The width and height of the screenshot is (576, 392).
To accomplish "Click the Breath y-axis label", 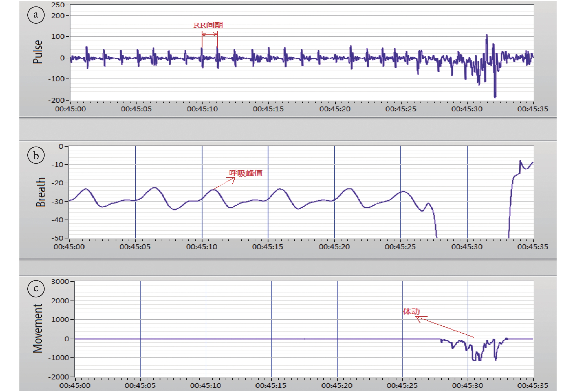I will click(41, 192).
